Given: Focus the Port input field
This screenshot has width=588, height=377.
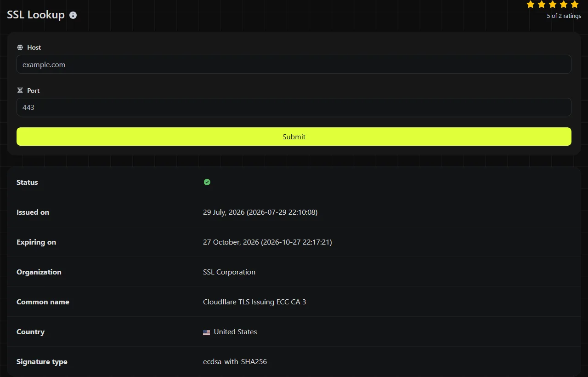Looking at the screenshot, I should point(294,107).
